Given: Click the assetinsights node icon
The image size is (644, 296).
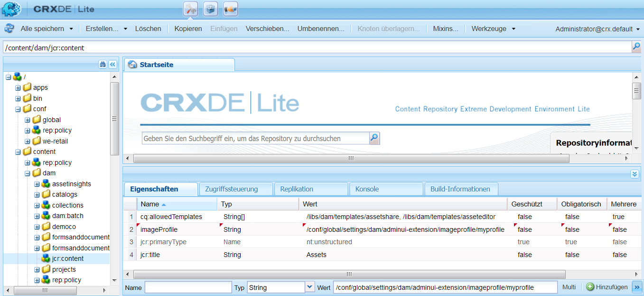Looking at the screenshot, I should pyautogui.click(x=46, y=184).
